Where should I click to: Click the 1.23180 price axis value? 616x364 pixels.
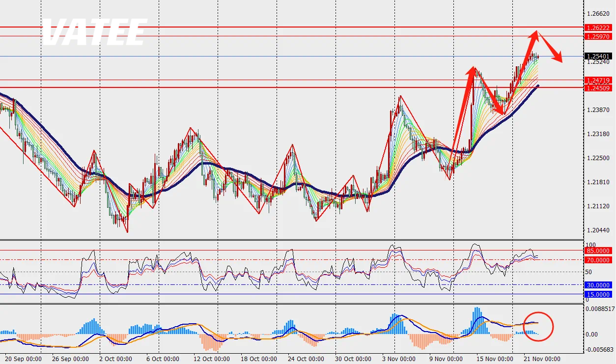[599, 134]
